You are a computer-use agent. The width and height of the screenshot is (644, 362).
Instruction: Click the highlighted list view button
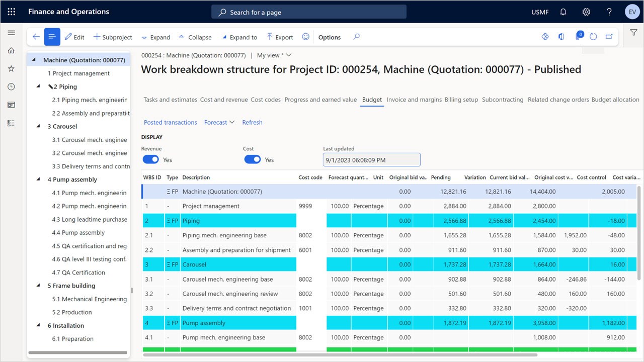pos(52,37)
